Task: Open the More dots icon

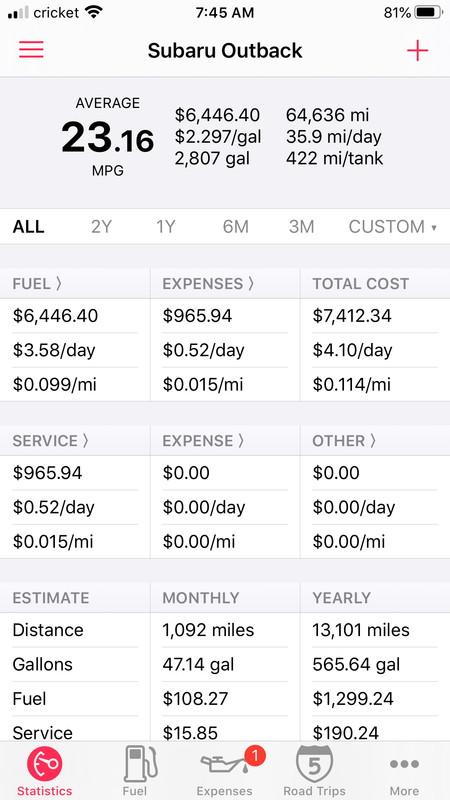Action: pos(404,764)
